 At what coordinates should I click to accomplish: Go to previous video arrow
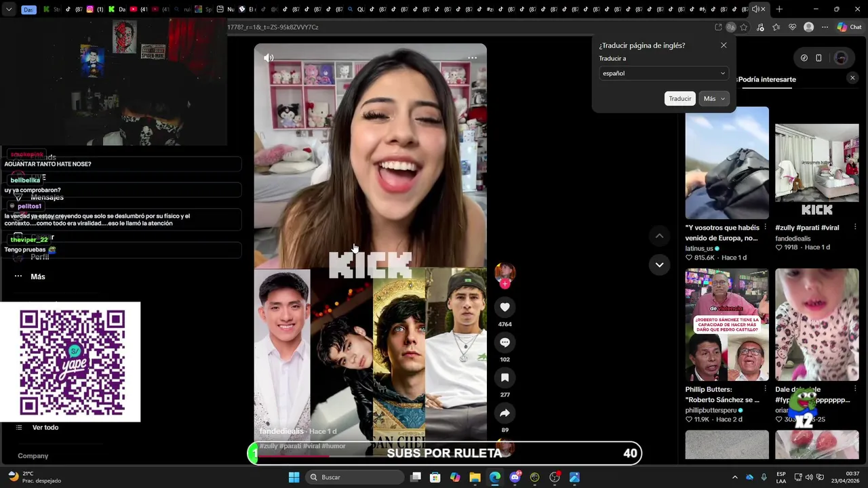659,236
